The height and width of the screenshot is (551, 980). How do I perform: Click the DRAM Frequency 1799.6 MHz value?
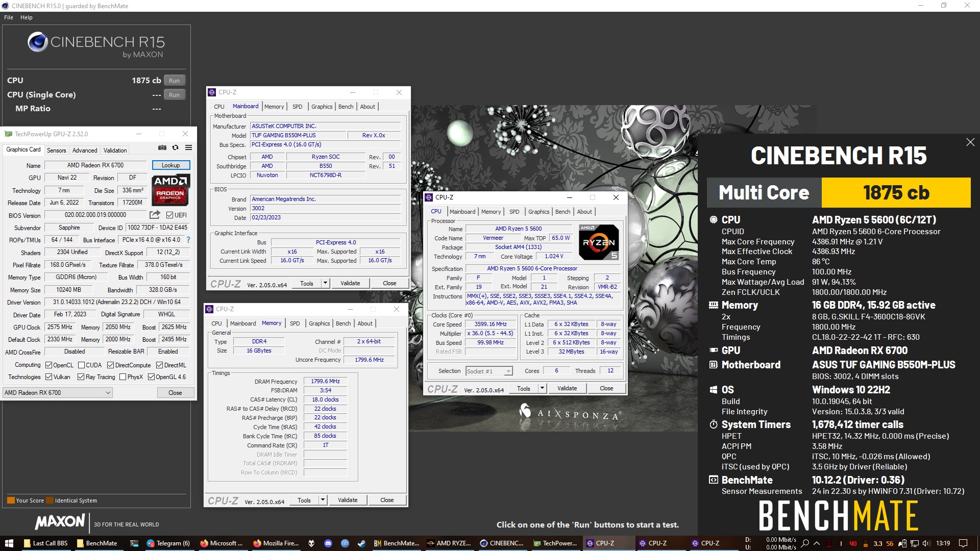click(326, 381)
